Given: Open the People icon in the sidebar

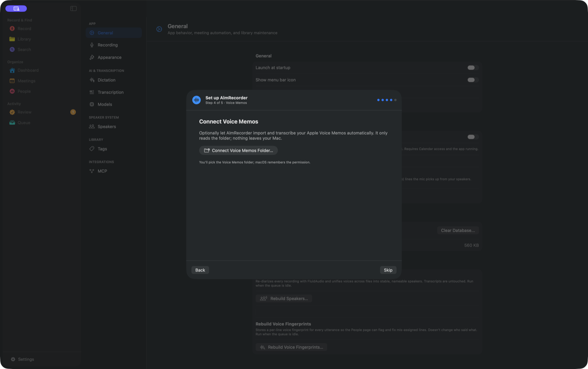Looking at the screenshot, I should [x=12, y=91].
